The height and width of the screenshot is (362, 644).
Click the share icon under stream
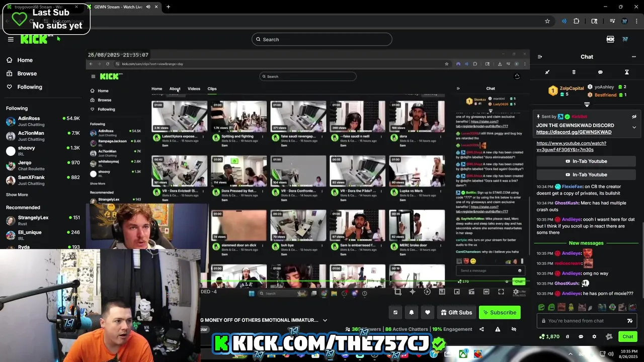click(481, 329)
